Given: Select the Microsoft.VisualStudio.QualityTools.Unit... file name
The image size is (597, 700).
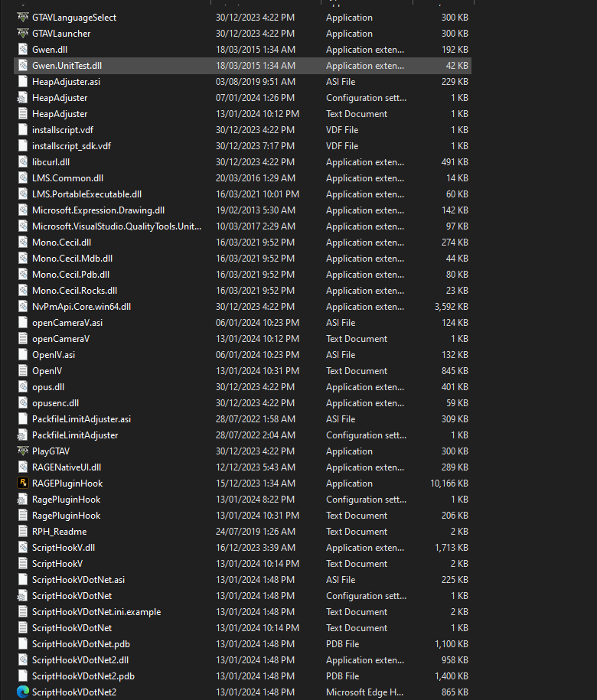Looking at the screenshot, I should [x=116, y=226].
